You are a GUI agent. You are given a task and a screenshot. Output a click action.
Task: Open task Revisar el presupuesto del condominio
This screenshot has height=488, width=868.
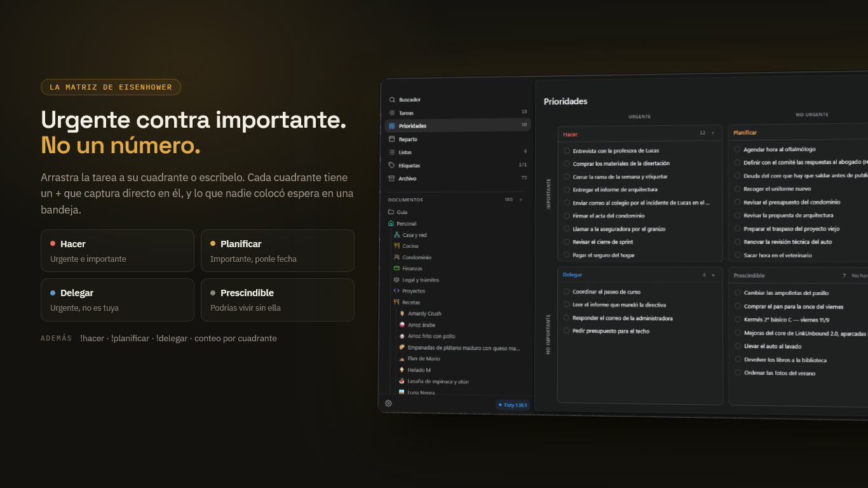pos(792,202)
